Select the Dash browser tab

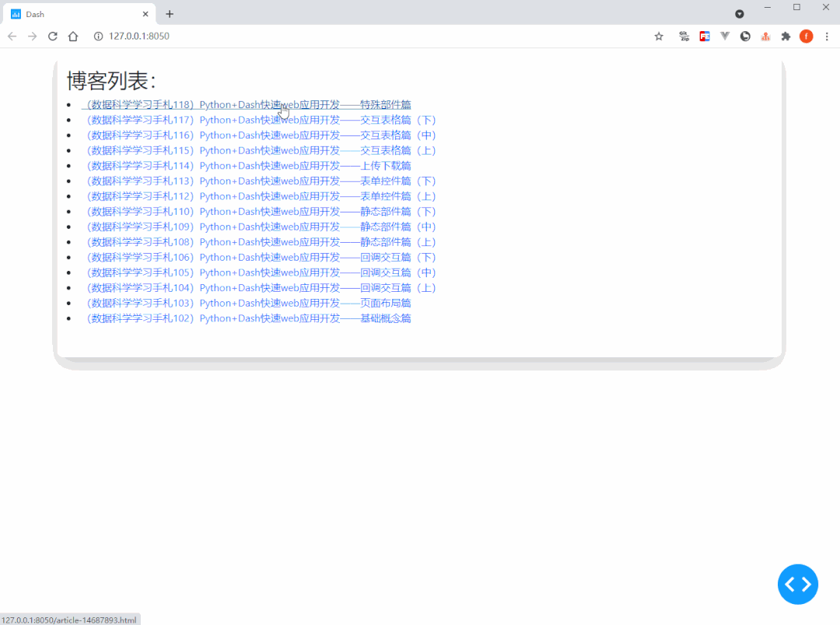pos(80,14)
